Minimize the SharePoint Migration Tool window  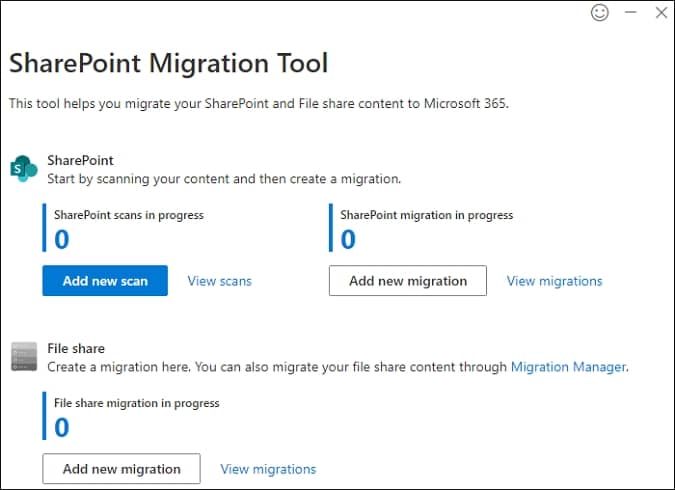click(x=631, y=12)
